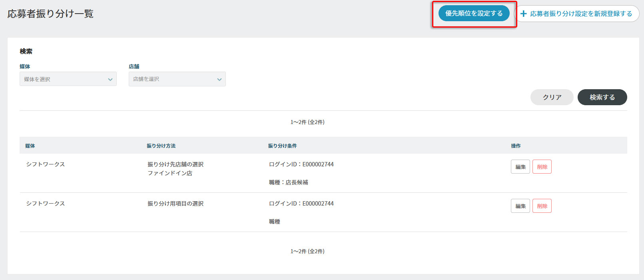
Task: Expand the 店舗を選択 dropdown
Action: click(x=177, y=79)
